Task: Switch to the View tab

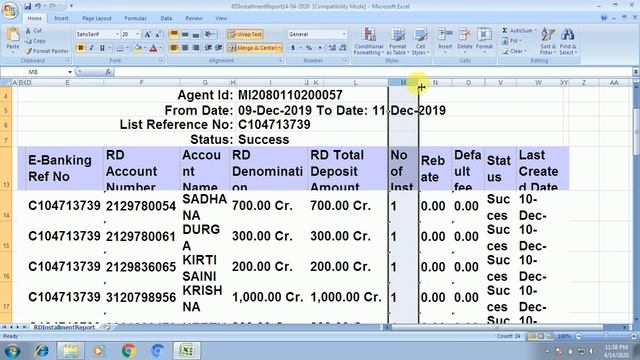Action: coord(221,18)
